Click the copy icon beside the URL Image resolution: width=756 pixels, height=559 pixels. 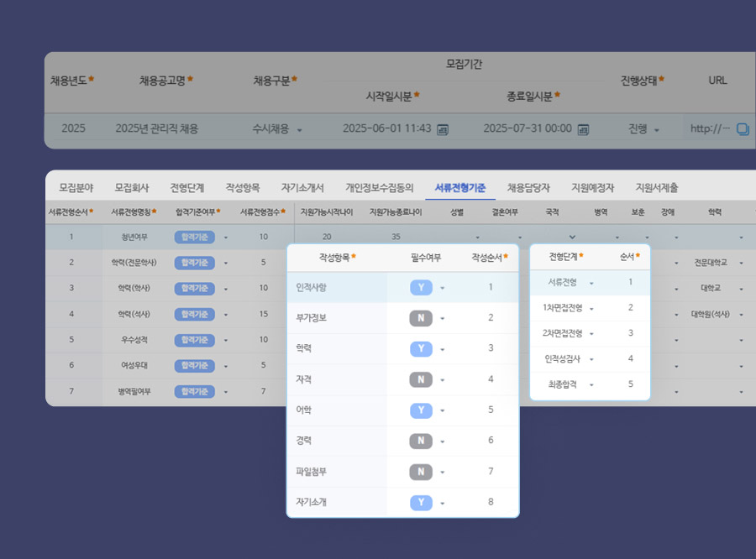click(743, 129)
